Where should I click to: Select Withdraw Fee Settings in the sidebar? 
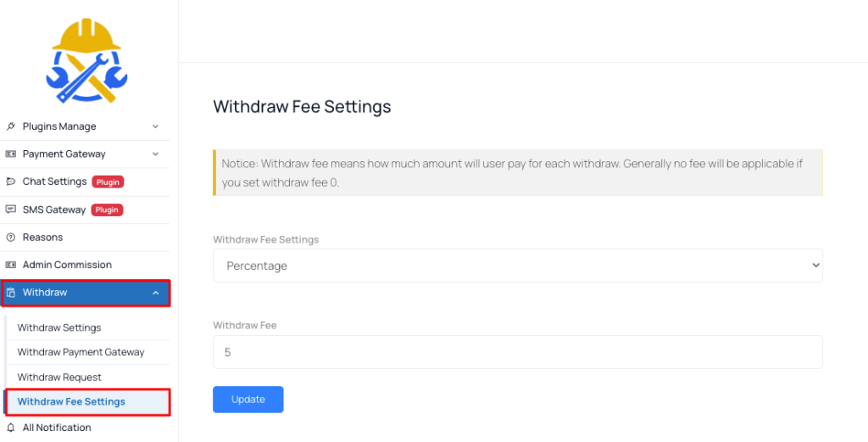(x=86, y=401)
